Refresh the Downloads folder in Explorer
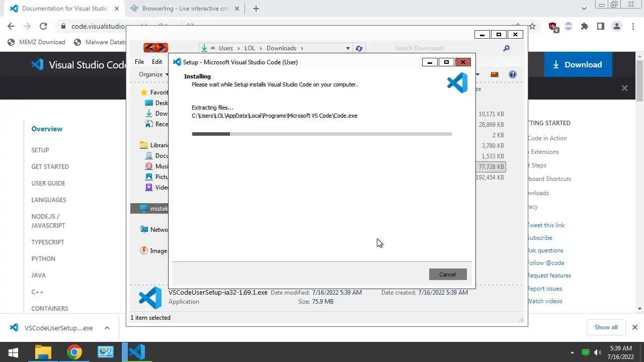644x362 pixels. pyautogui.click(x=359, y=48)
